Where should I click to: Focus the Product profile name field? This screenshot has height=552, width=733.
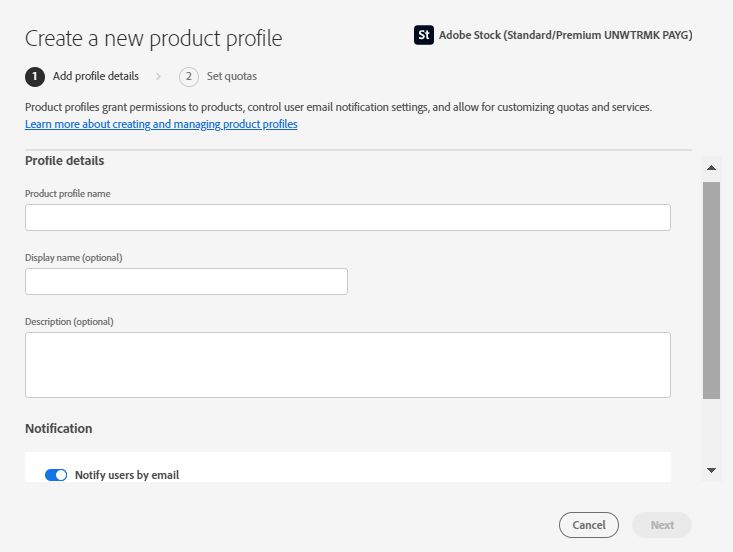[347, 217]
